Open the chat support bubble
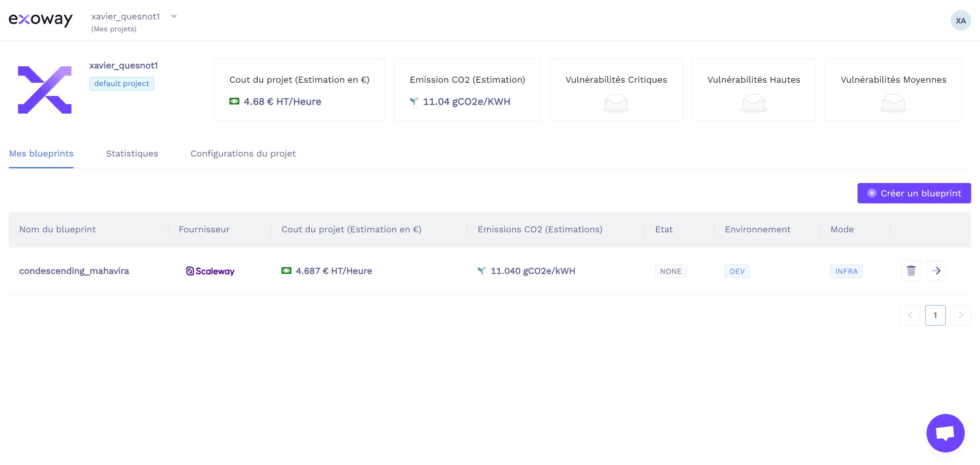This screenshot has width=980, height=465. 945,433
